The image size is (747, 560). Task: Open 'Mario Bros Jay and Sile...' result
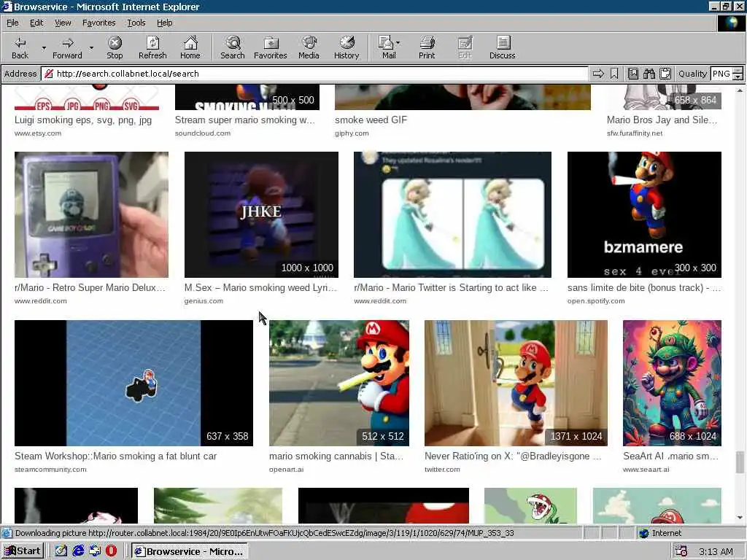tap(662, 120)
